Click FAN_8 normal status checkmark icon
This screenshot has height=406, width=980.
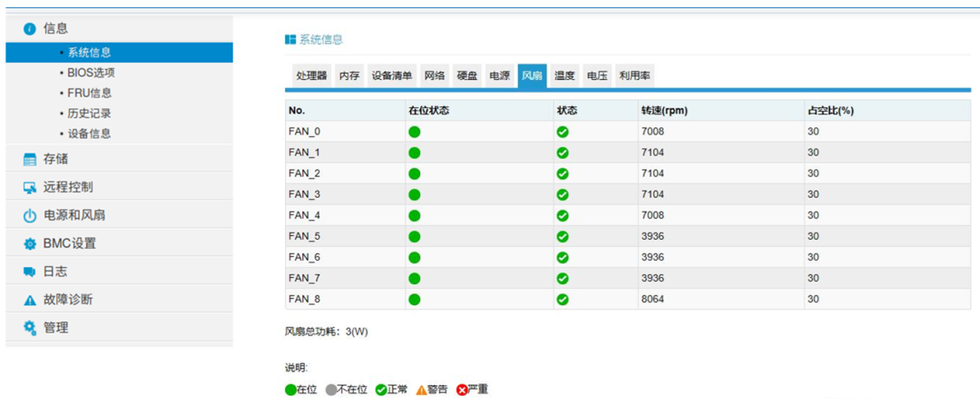tap(562, 299)
